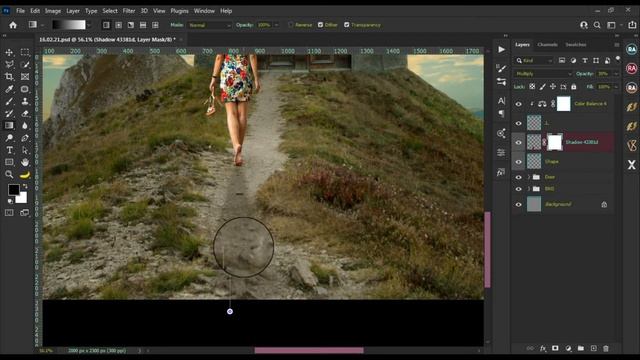Choose the radial gradient style
The image size is (640, 360).
[x=118, y=25]
